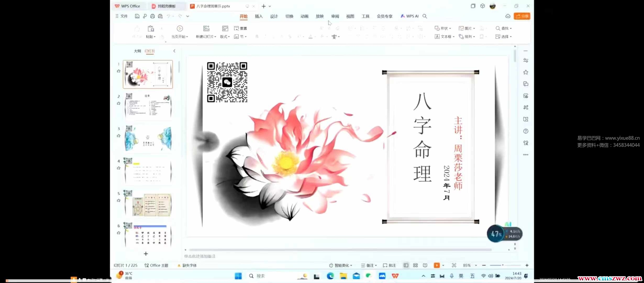This screenshot has width=644, height=283.
Task: Click the paste clipboard icon
Action: point(151,29)
